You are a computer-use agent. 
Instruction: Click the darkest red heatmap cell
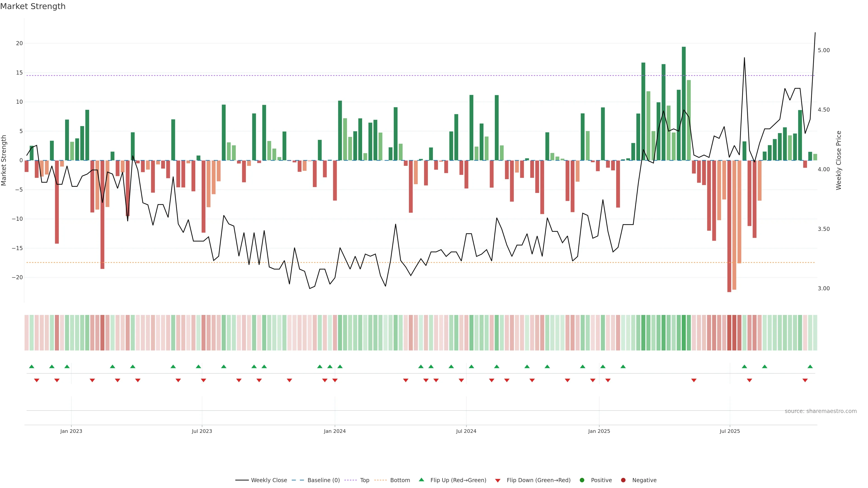(x=729, y=333)
